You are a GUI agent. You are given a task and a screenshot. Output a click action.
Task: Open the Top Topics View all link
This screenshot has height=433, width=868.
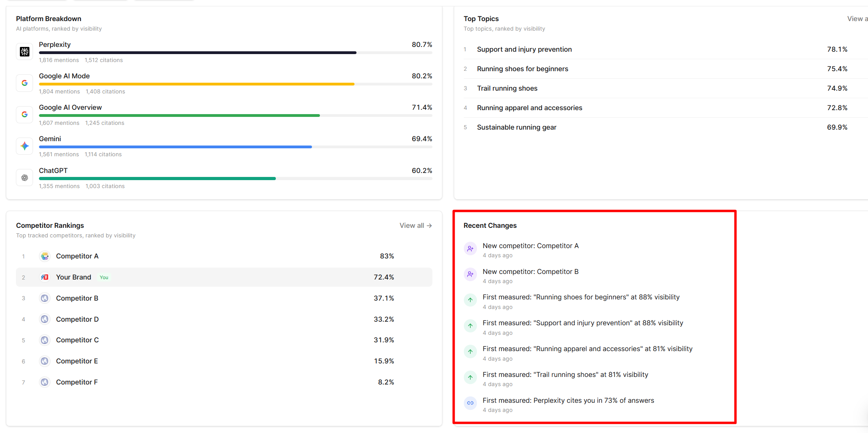tap(857, 19)
